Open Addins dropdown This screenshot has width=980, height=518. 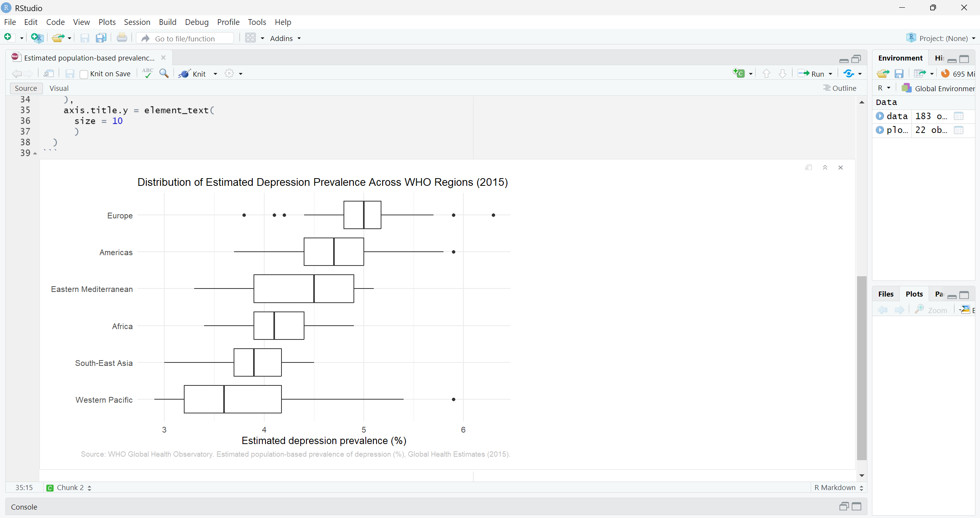click(x=285, y=38)
